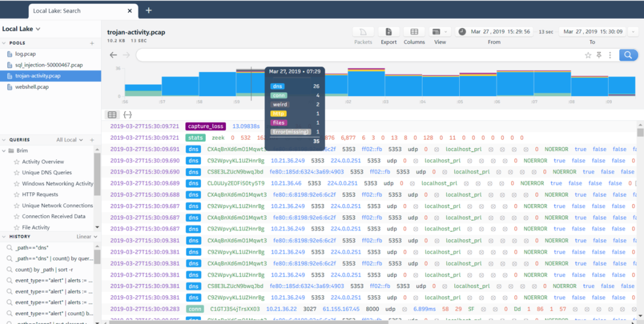
Task: Star the current search query
Action: coord(588,55)
